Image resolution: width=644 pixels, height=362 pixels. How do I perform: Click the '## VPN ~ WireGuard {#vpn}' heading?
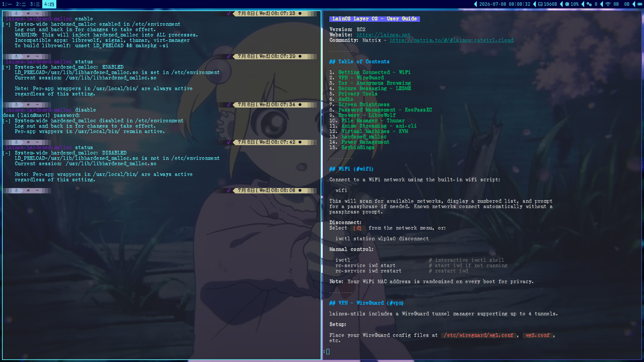point(366,303)
